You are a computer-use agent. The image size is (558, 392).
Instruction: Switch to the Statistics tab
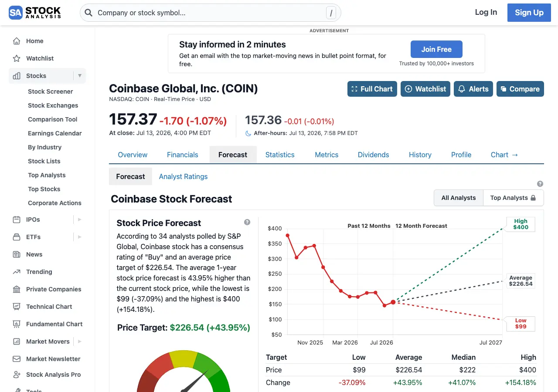pyautogui.click(x=280, y=155)
